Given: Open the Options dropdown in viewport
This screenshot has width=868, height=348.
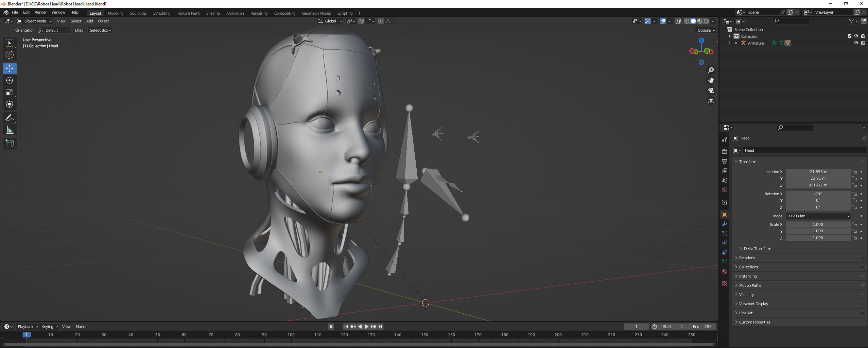Looking at the screenshot, I should point(706,30).
